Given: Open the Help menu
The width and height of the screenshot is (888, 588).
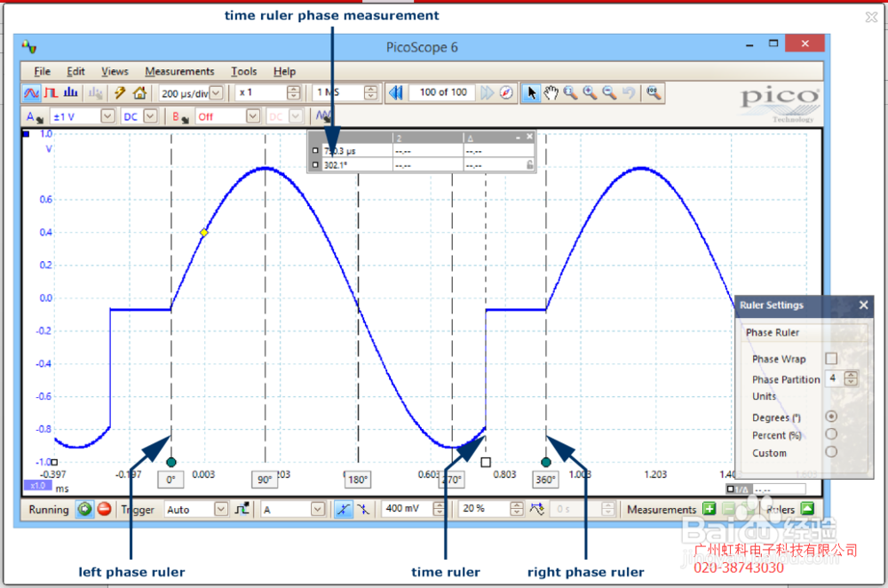Looking at the screenshot, I should point(284,71).
